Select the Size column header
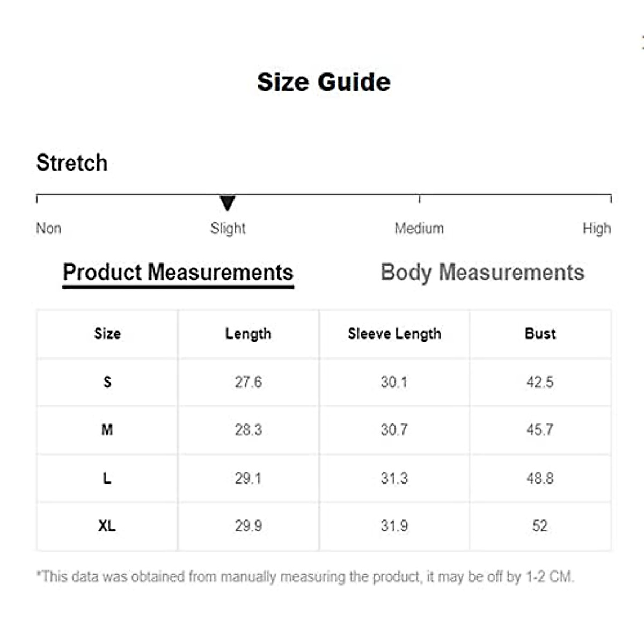Image resolution: width=644 pixels, height=644 pixels. click(x=107, y=334)
